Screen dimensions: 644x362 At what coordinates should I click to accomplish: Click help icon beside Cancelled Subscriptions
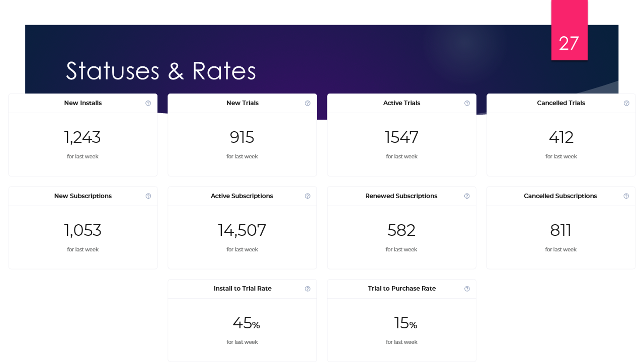pyautogui.click(x=626, y=196)
